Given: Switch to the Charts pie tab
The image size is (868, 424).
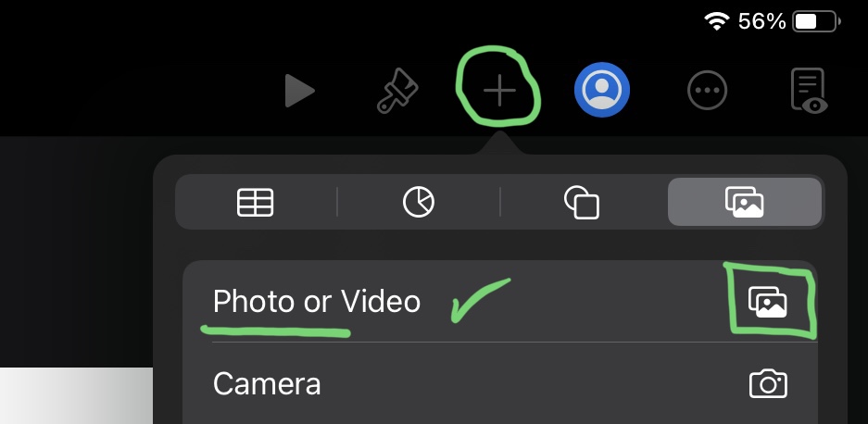Looking at the screenshot, I should point(419,202).
